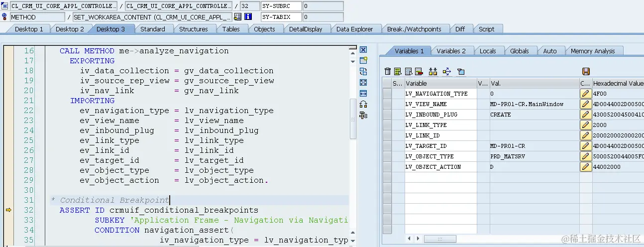
Task: Click the event type icon beside the METHOD field
Action: pos(5,16)
